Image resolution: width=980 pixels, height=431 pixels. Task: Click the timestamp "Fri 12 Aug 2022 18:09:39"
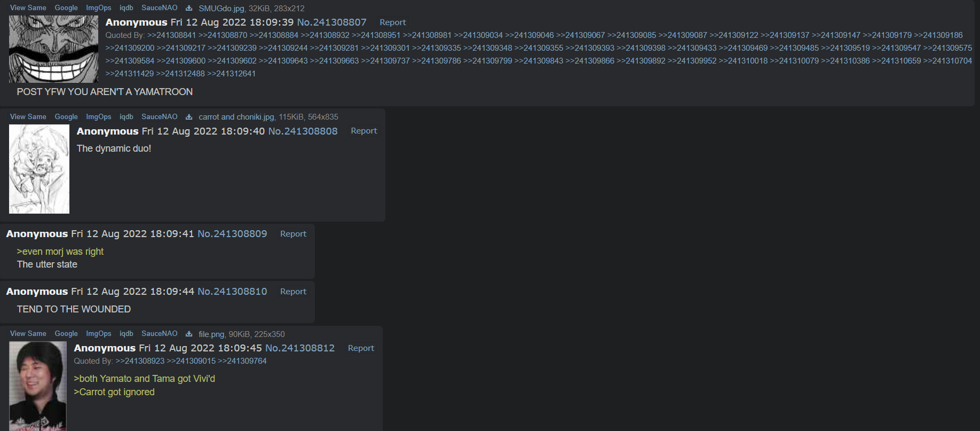pyautogui.click(x=232, y=22)
